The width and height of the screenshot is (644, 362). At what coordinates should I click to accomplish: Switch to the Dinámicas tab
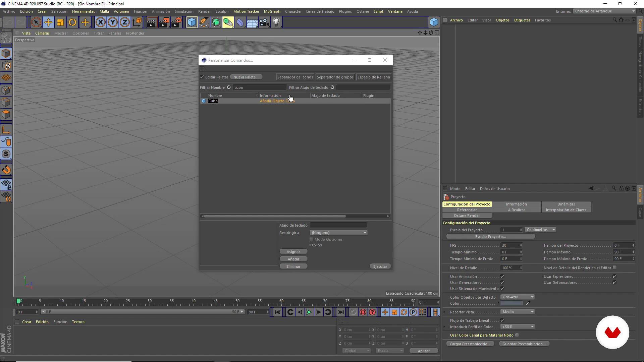[566, 204]
